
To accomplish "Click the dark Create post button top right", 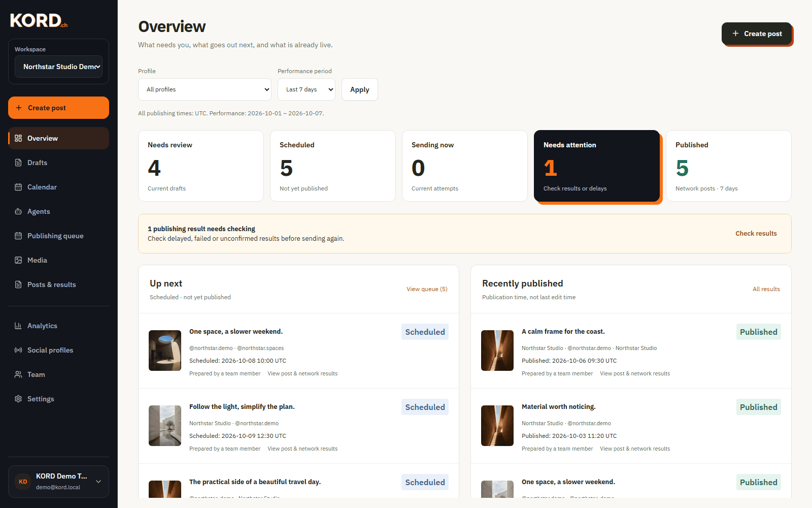I will point(757,34).
